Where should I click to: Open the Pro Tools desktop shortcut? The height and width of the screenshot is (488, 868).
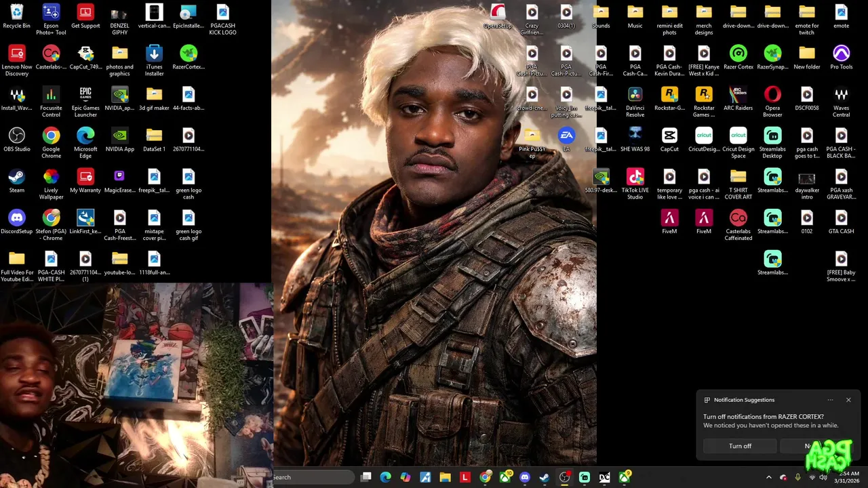841,58
